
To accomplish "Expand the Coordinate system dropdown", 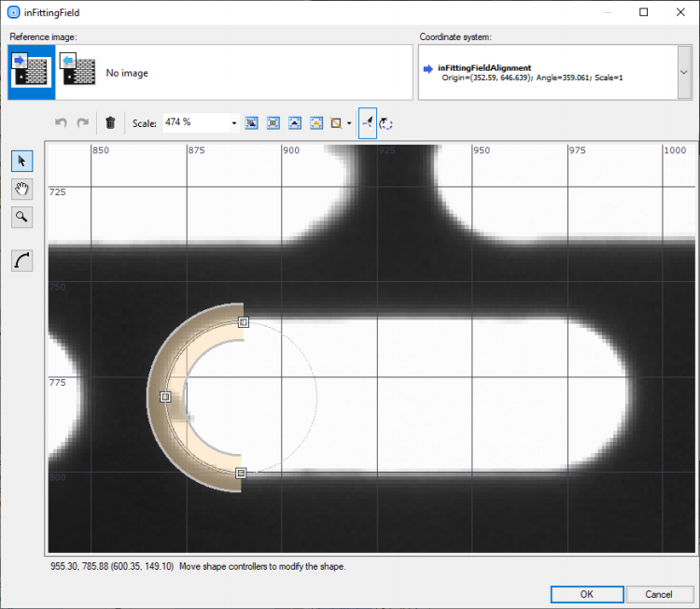I will pyautogui.click(x=683, y=72).
